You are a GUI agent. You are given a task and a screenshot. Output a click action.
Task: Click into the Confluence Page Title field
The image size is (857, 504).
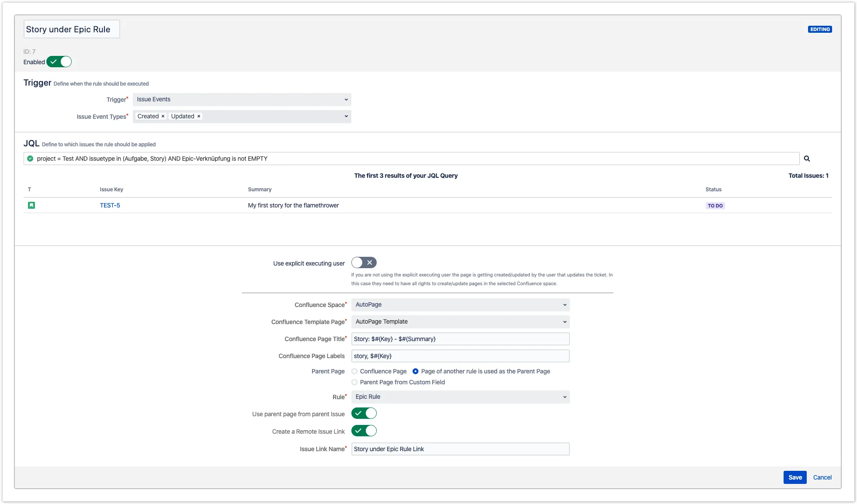click(460, 339)
